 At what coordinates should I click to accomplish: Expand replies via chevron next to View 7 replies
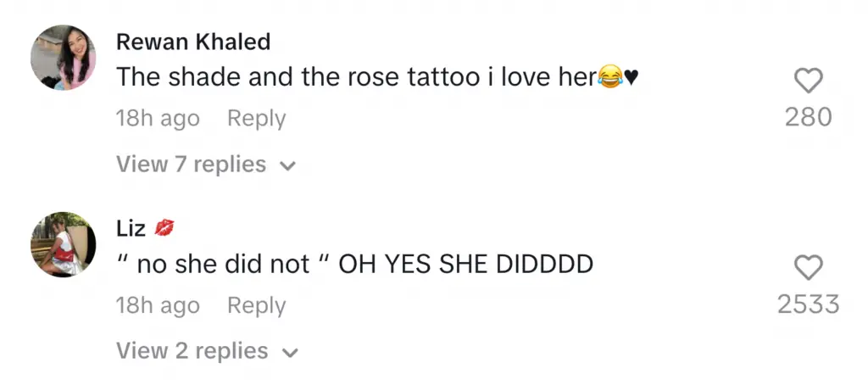coord(289,165)
